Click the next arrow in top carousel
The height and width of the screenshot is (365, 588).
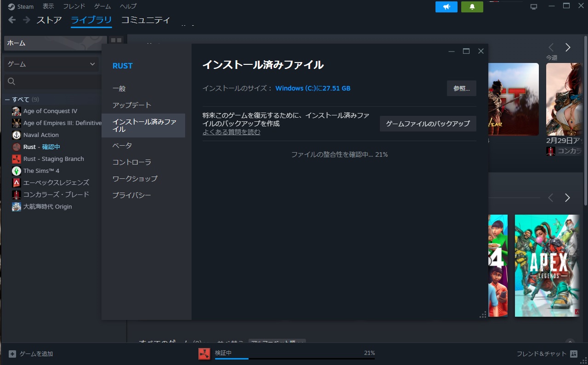pos(568,47)
